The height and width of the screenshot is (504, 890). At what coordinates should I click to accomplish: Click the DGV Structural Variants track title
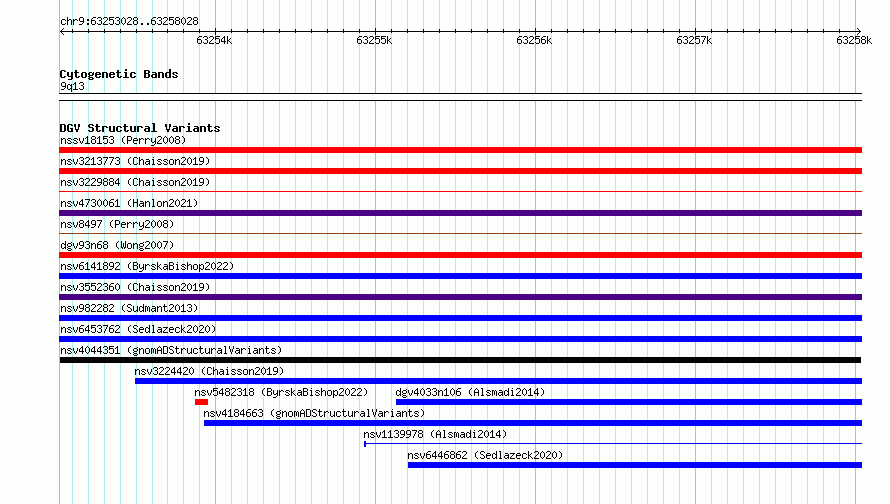click(140, 128)
